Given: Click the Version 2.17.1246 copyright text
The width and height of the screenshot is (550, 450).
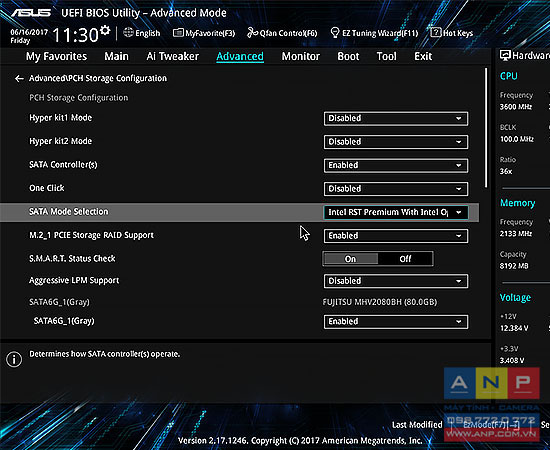Looking at the screenshot, I should coord(300,441).
